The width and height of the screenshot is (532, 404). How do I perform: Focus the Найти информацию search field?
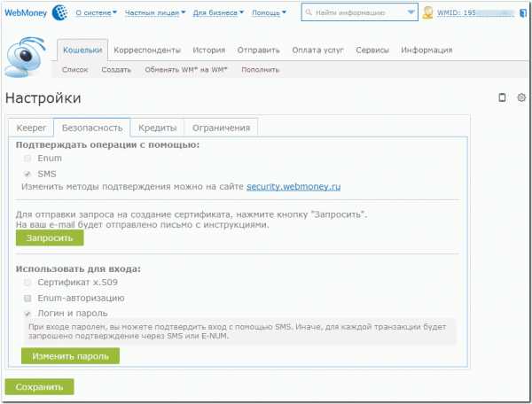(x=360, y=12)
